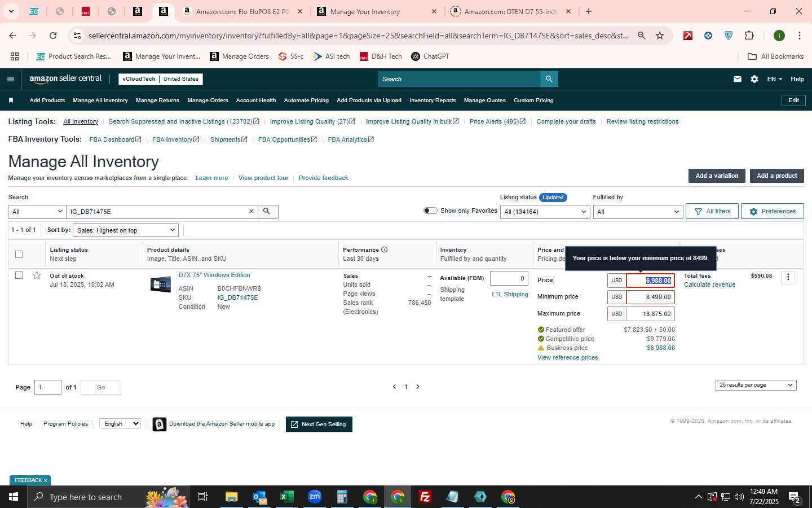
Task: Click the D7X product thumbnail image
Action: coord(161,284)
